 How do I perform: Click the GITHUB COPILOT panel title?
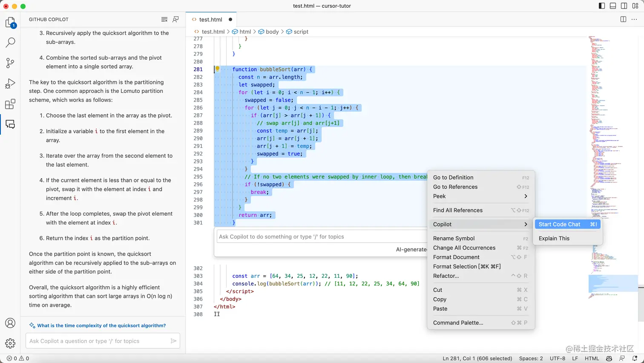tap(49, 20)
